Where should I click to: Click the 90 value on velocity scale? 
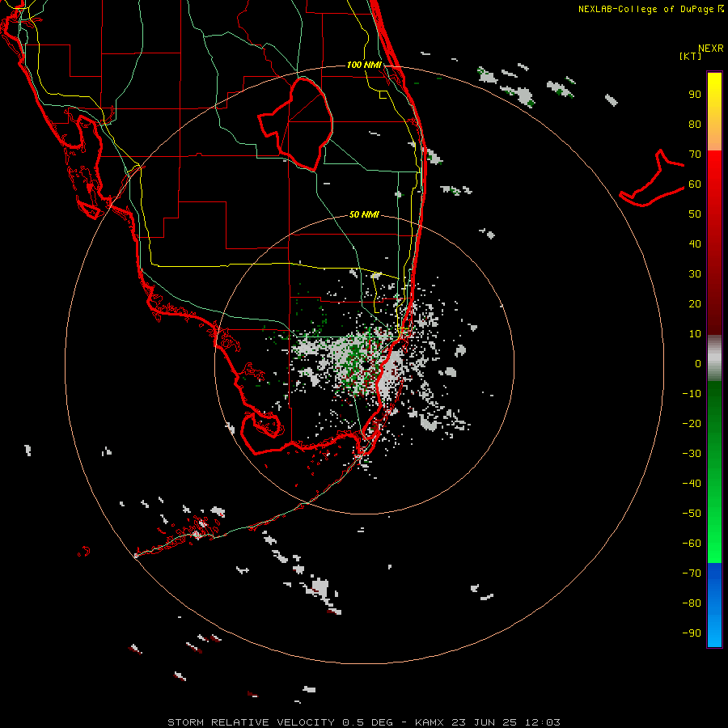pos(695,95)
